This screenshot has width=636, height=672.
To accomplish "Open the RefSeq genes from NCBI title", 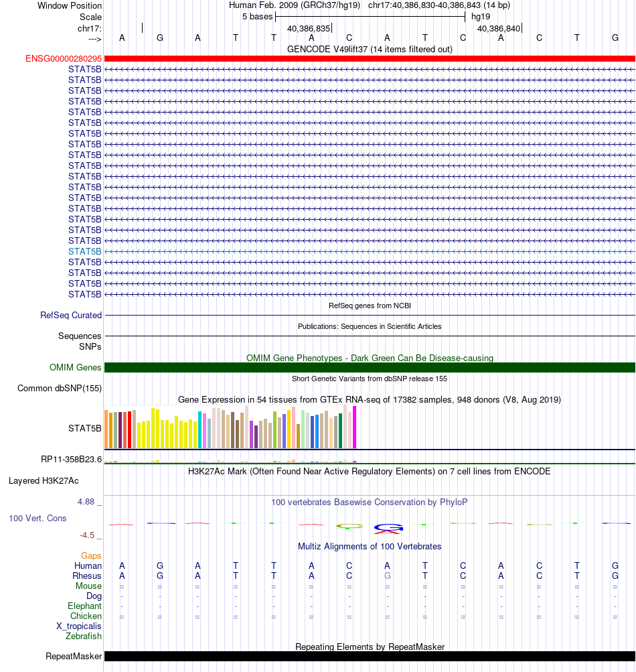I will [x=370, y=306].
